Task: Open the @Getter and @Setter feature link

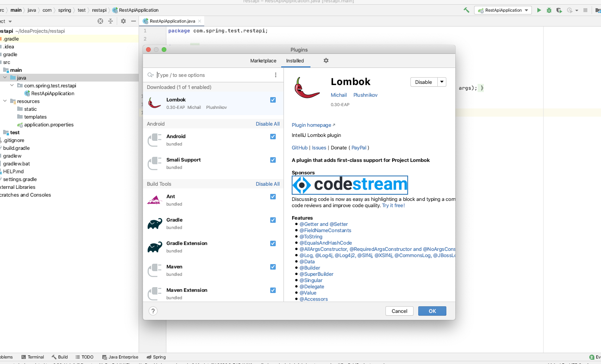Action: [x=323, y=224]
